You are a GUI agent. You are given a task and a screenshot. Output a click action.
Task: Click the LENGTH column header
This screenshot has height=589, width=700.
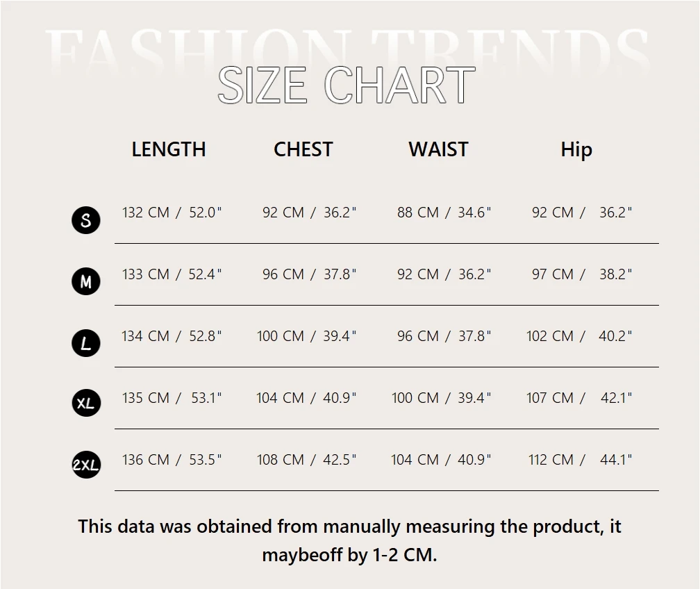click(169, 149)
